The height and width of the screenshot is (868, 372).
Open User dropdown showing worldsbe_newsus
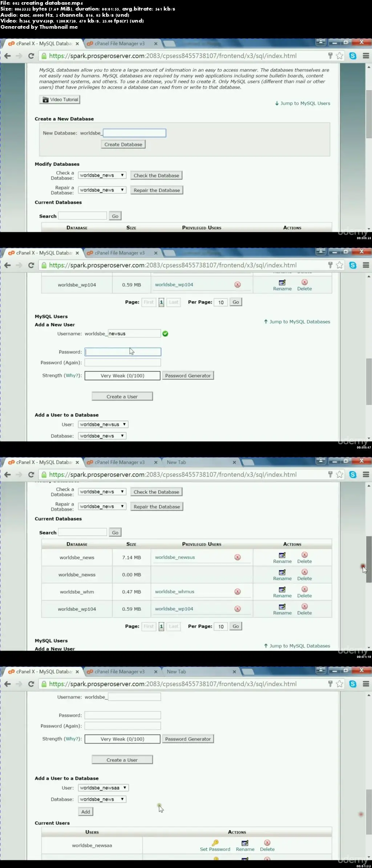103,425
